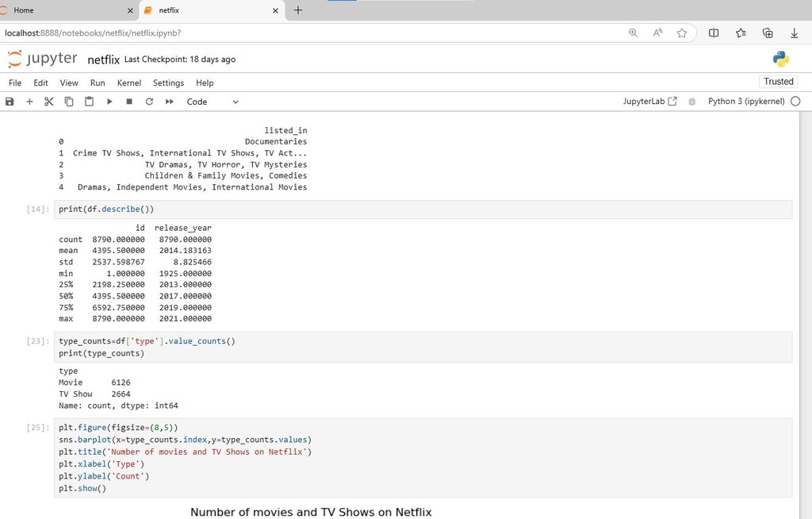Open the cell type Code dropdown

pos(213,102)
